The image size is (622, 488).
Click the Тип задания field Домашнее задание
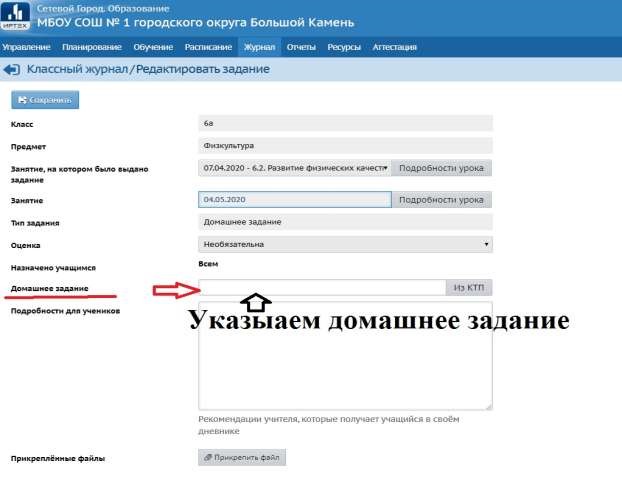pyautogui.click(x=345, y=222)
